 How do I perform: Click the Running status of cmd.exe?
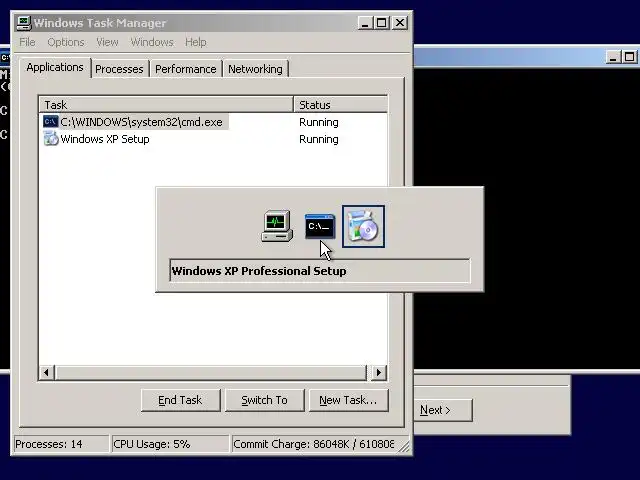(319, 122)
